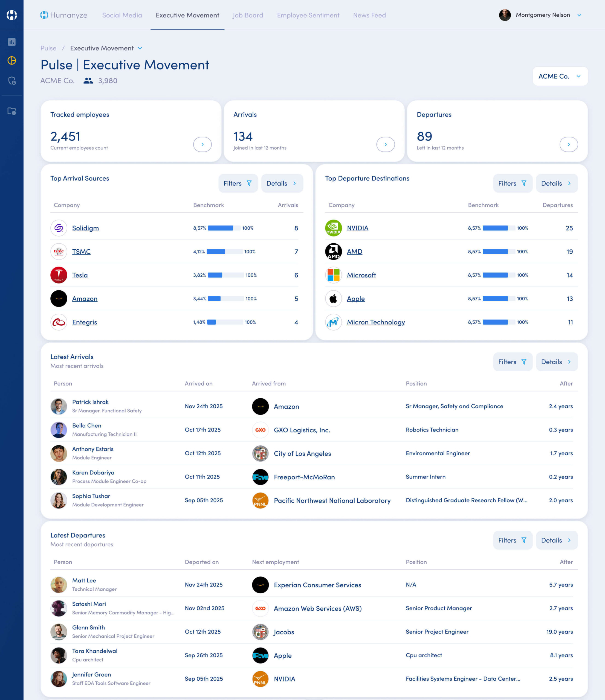The height and width of the screenshot is (700, 605).
Task: Click the Apple logo in Top Departure Destinations
Action: tap(334, 299)
